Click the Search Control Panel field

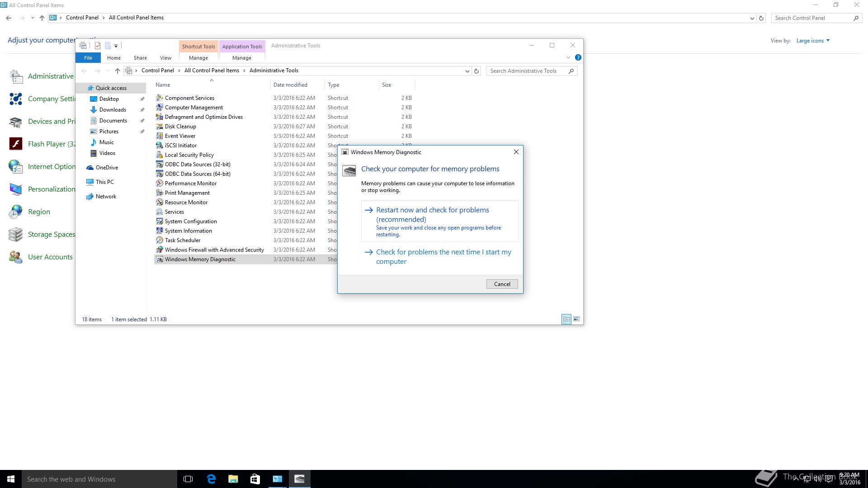812,18
